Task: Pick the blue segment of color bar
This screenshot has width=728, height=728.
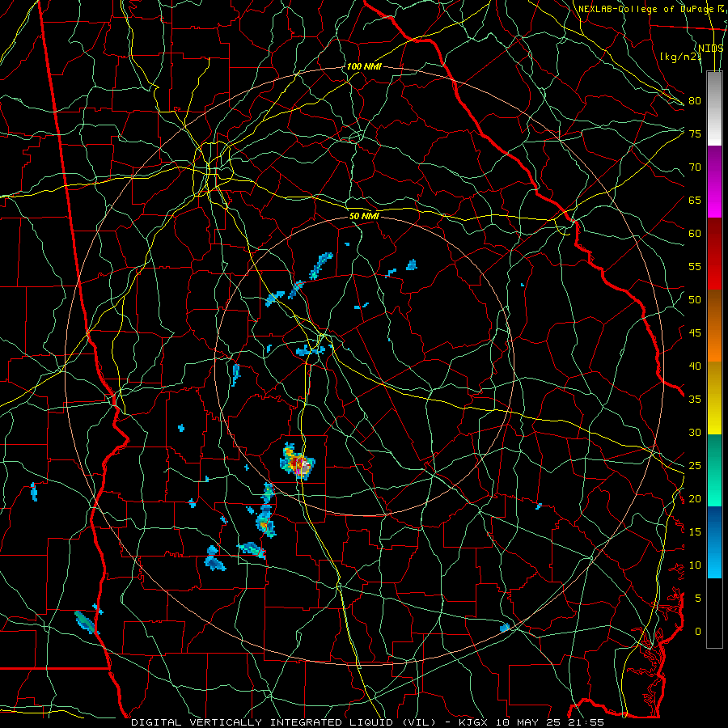Action: [x=714, y=542]
